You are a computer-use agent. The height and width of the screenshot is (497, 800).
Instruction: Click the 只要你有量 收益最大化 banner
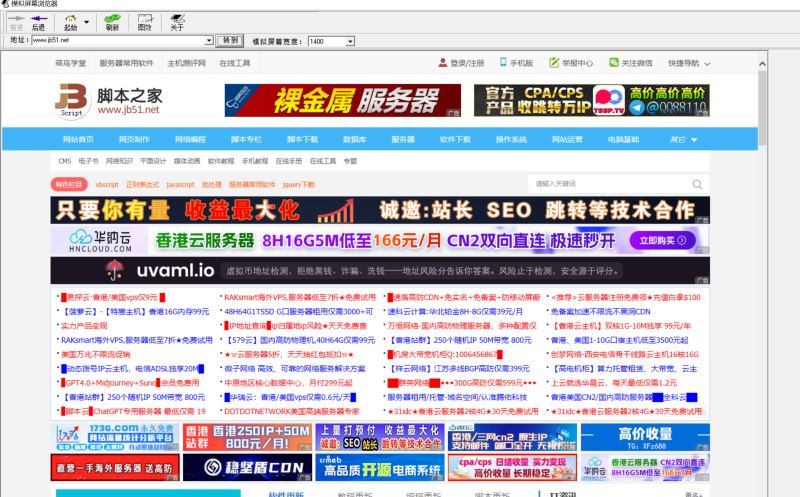pyautogui.click(x=380, y=210)
